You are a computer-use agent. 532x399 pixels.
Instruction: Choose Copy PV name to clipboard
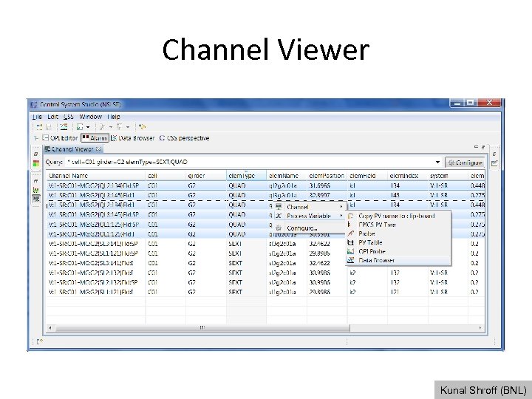tap(399, 216)
